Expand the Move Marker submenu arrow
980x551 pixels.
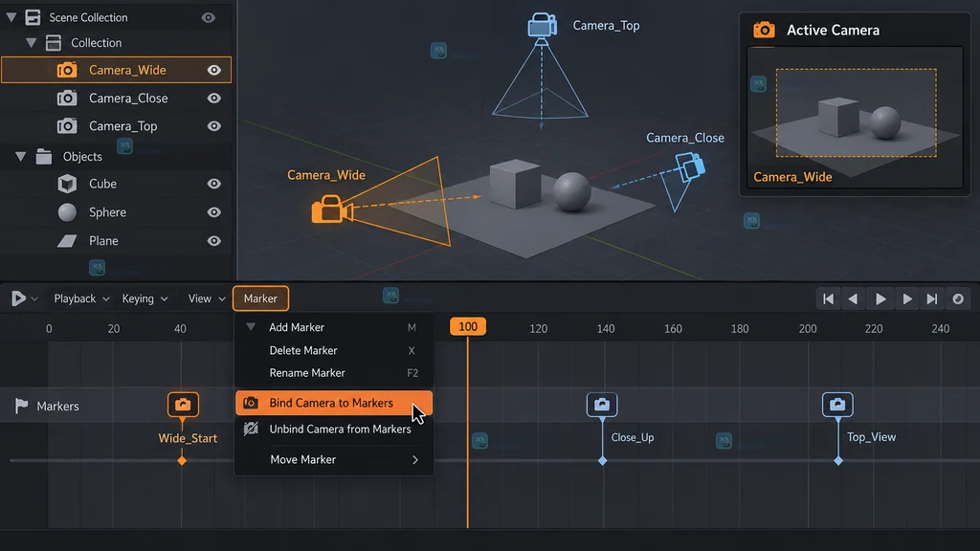pos(415,460)
